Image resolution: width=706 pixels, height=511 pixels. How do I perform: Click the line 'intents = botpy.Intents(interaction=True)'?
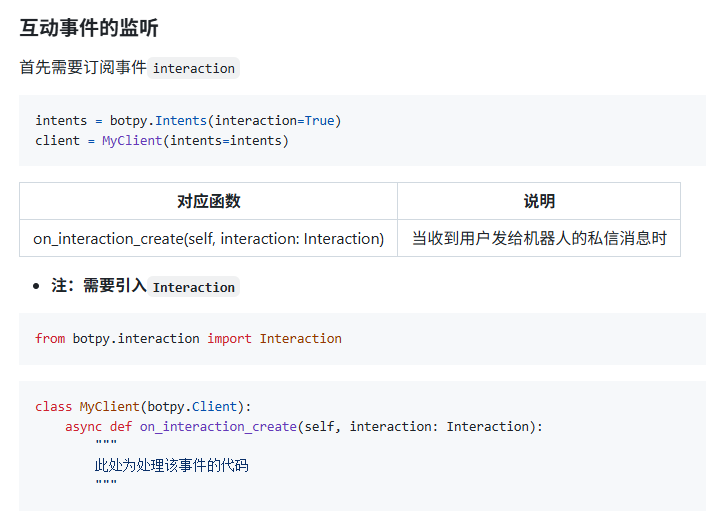[x=188, y=121]
